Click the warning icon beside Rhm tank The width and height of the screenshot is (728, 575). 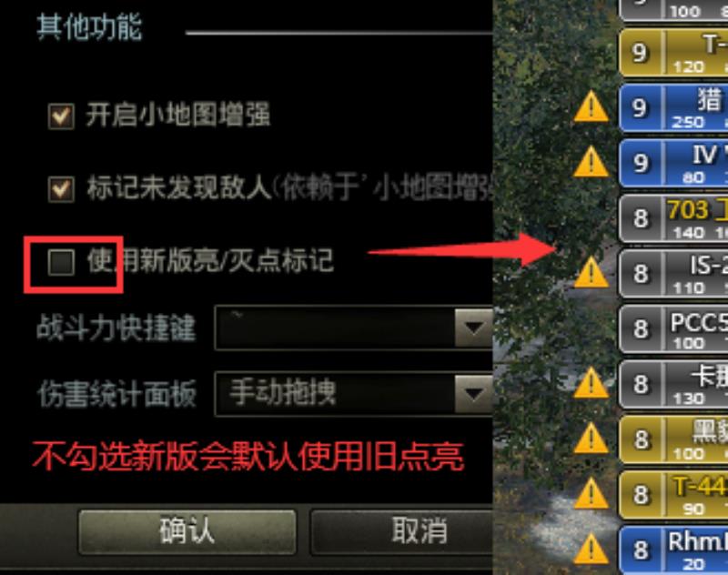pos(591,549)
